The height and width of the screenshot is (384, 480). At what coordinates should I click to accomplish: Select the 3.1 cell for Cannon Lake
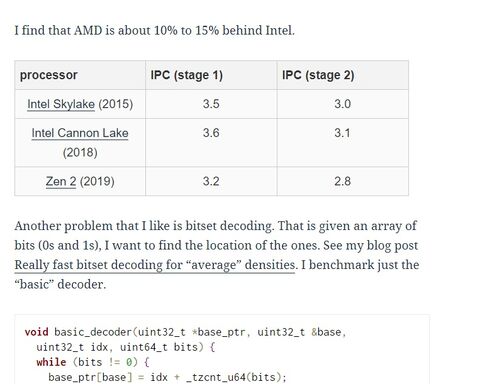click(x=342, y=133)
